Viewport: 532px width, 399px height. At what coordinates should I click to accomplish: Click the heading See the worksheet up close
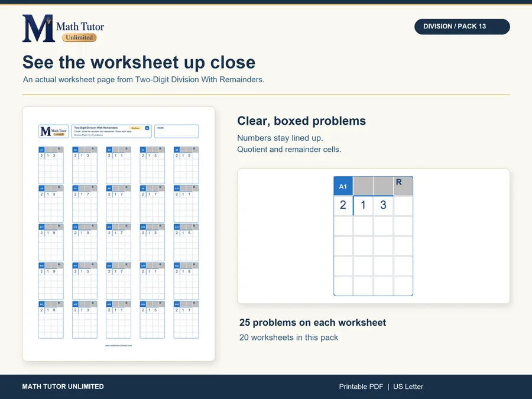[x=139, y=62]
